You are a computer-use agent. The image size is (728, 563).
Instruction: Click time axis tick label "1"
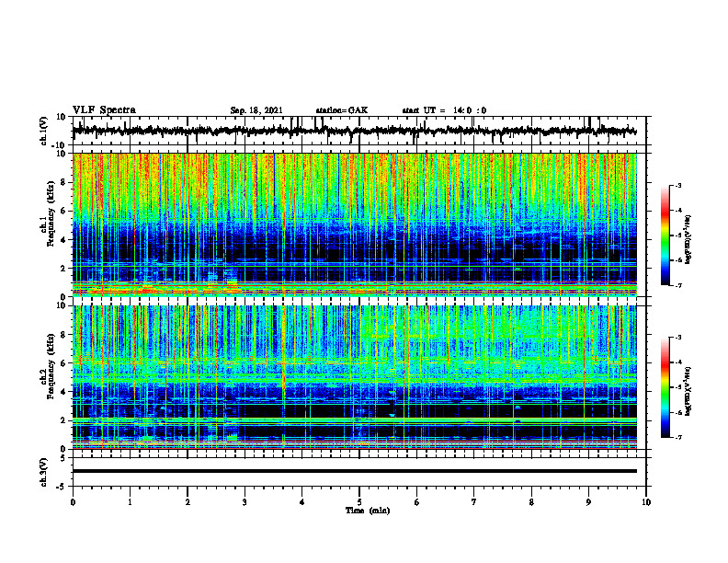tap(130, 502)
